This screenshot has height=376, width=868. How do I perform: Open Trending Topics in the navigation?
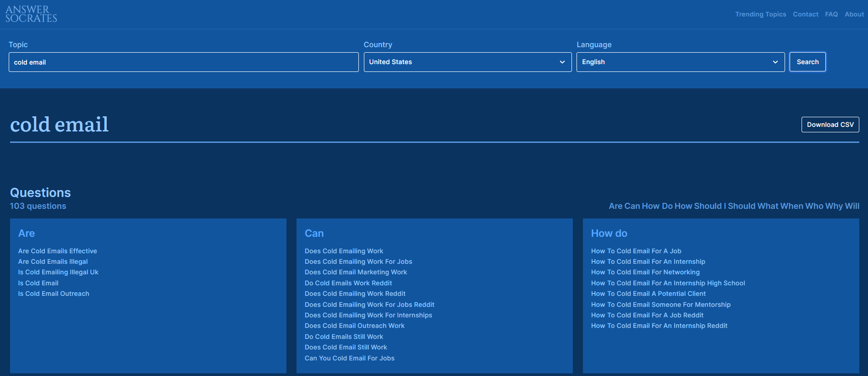coord(760,14)
